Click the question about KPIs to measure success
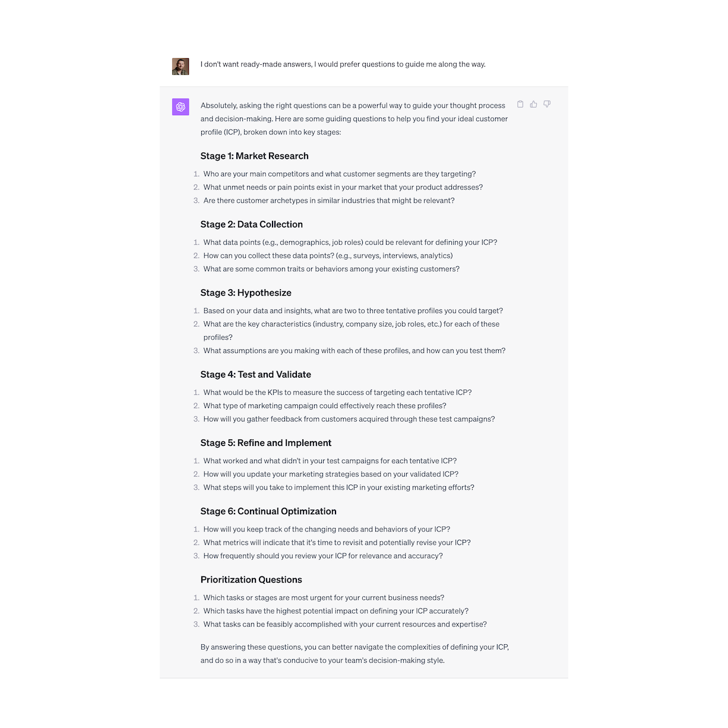 337,393
